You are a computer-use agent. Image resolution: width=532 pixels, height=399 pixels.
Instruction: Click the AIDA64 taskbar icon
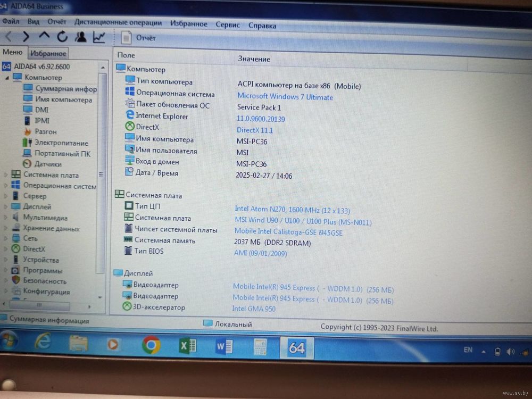pos(296,347)
